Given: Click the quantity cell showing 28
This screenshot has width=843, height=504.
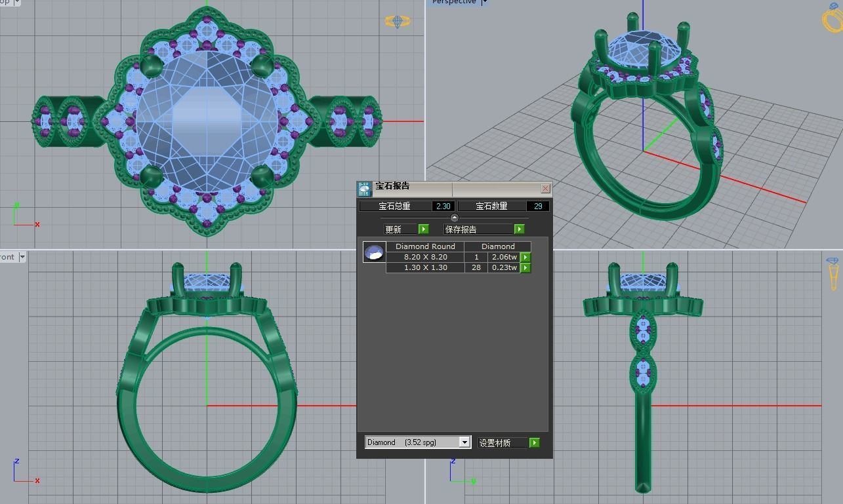Looking at the screenshot, I should [476, 267].
